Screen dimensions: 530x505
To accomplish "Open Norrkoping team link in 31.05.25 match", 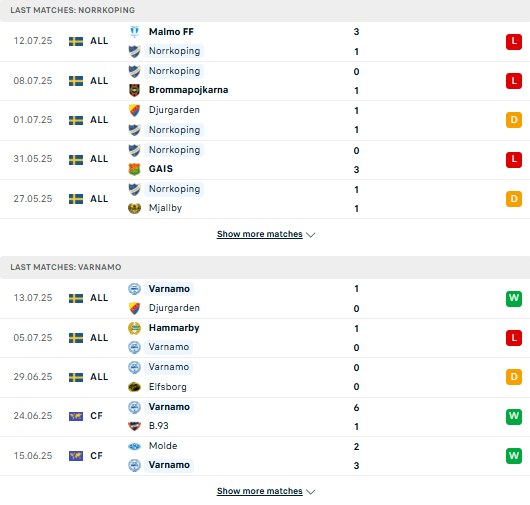I will point(174,150).
